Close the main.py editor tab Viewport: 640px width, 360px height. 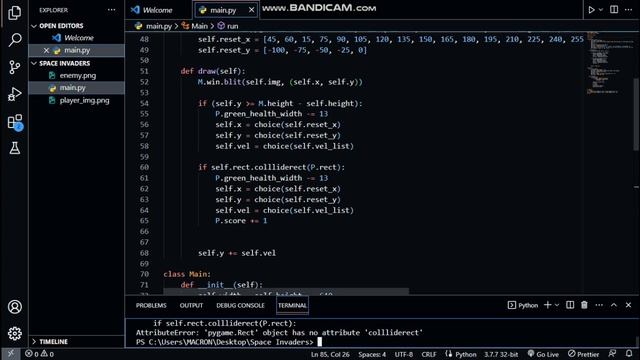click(x=251, y=10)
